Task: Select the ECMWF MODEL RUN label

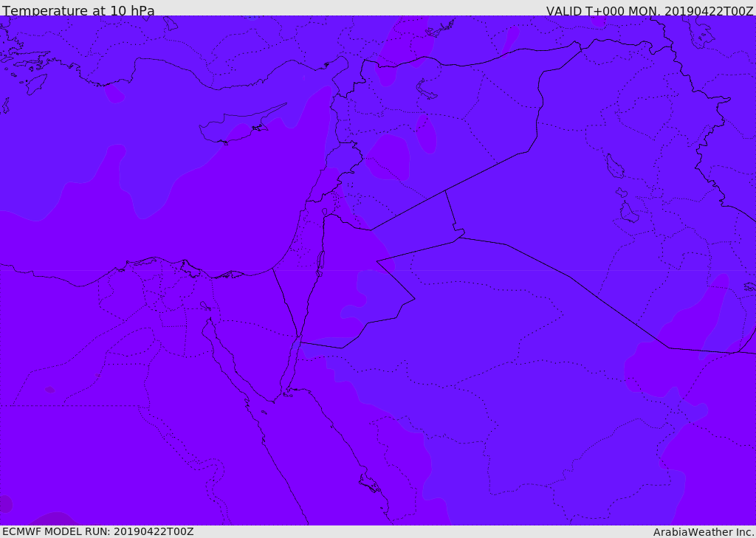Action: click(98, 531)
